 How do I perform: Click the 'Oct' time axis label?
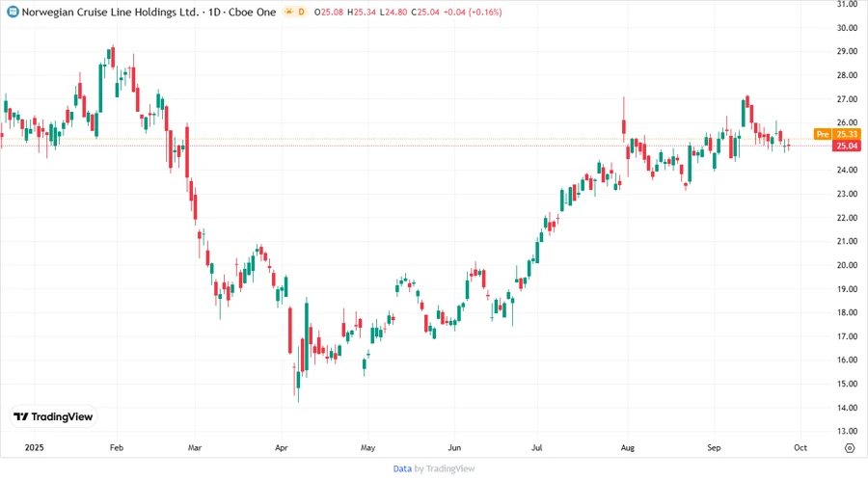(x=800, y=447)
